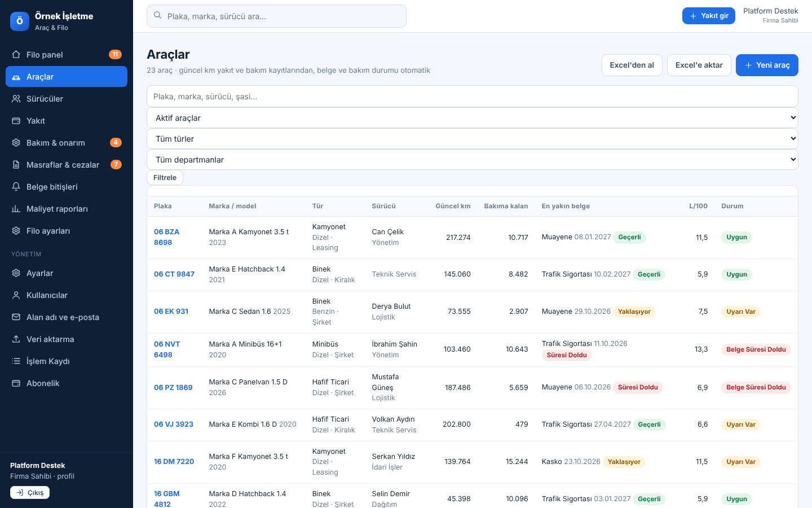Open the Tüm departmanlar dropdown
Screen dimensions: 812x508
(473, 160)
